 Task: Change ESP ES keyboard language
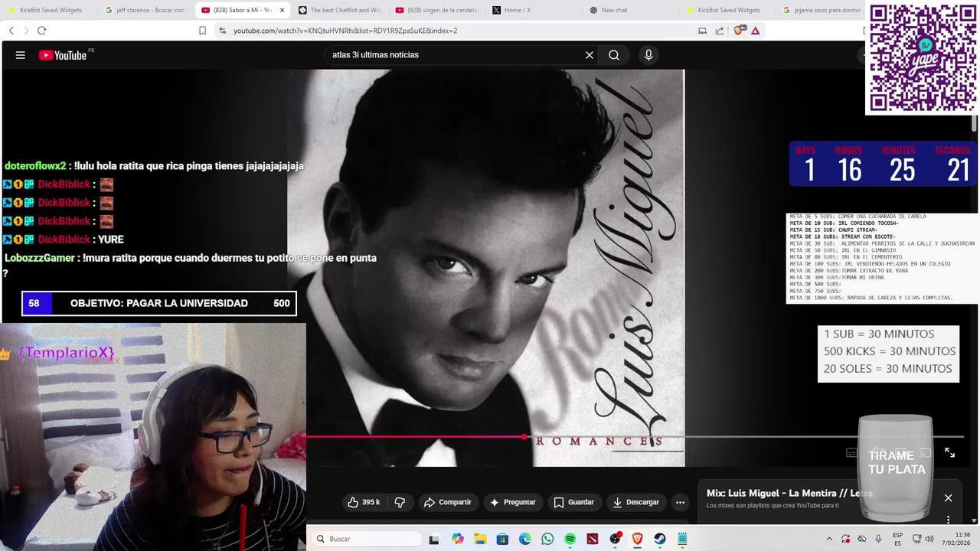pos(897,539)
